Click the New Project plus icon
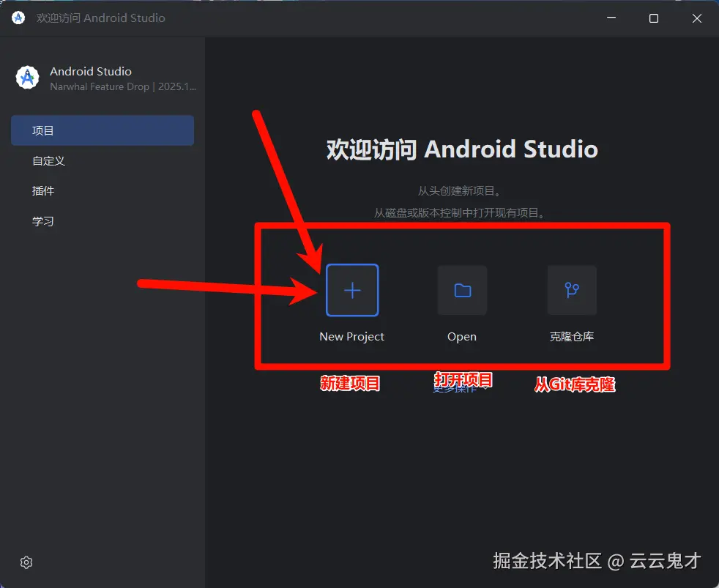The image size is (719, 588). 352,290
